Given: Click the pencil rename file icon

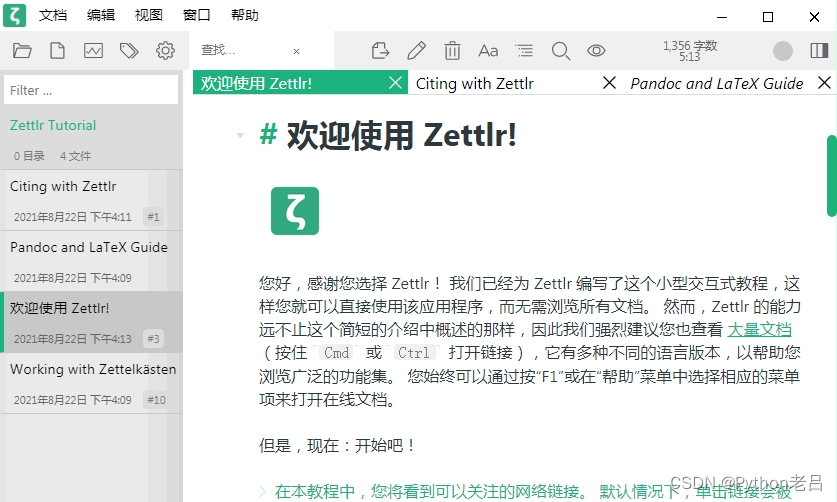Looking at the screenshot, I should (x=416, y=51).
